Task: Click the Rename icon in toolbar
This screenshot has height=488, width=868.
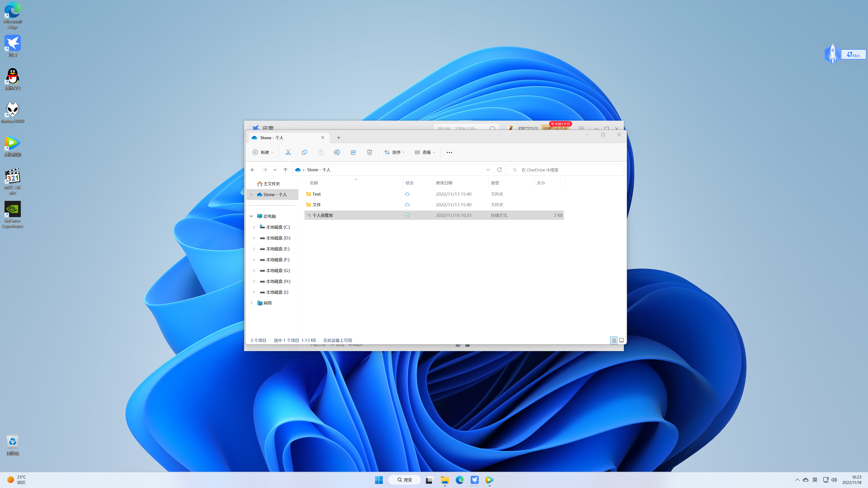Action: pos(337,152)
